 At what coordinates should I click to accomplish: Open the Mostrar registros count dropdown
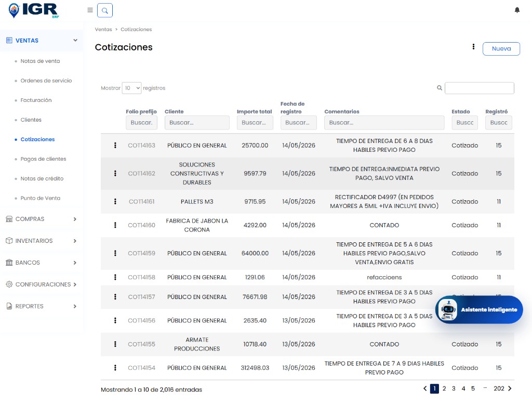(x=131, y=88)
